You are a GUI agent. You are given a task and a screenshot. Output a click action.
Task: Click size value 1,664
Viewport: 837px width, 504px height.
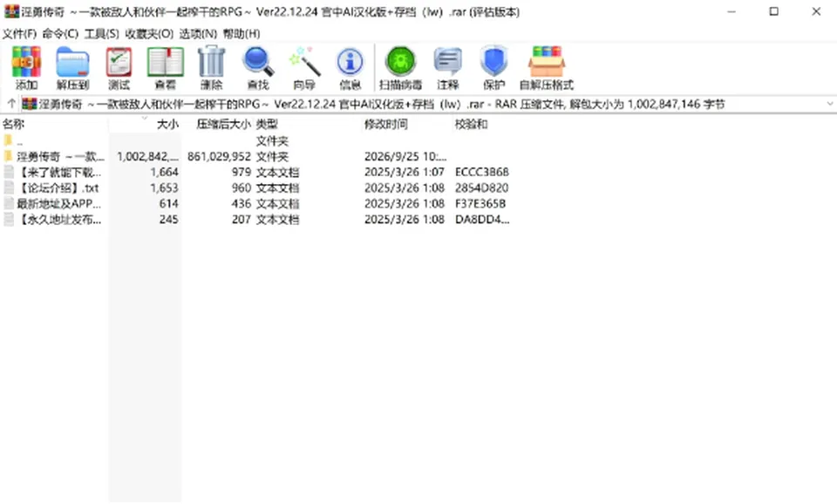point(164,172)
